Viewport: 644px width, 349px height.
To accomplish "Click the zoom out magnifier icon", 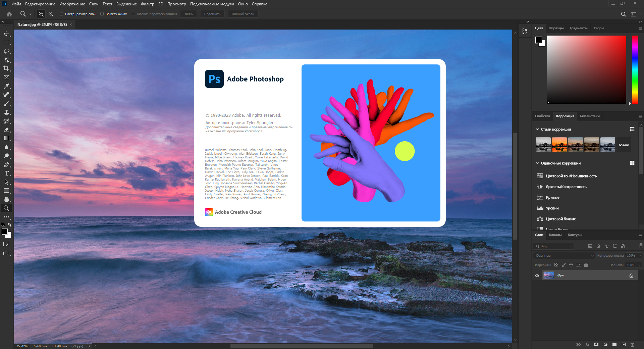I will (51, 14).
